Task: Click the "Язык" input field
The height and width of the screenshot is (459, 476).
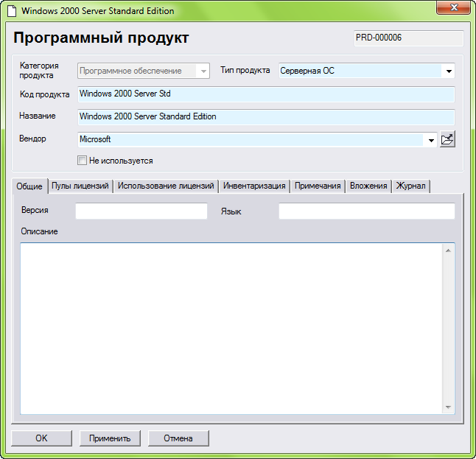Action: (x=367, y=211)
